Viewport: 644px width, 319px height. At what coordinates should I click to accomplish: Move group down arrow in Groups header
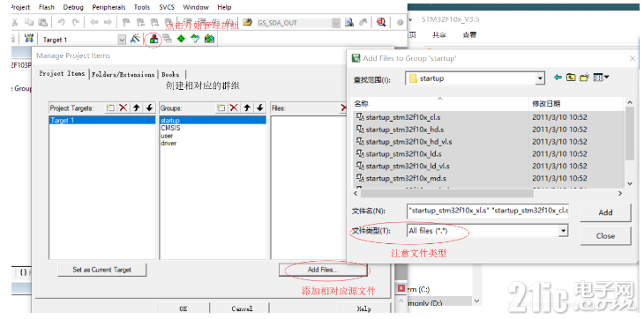pyautogui.click(x=259, y=108)
